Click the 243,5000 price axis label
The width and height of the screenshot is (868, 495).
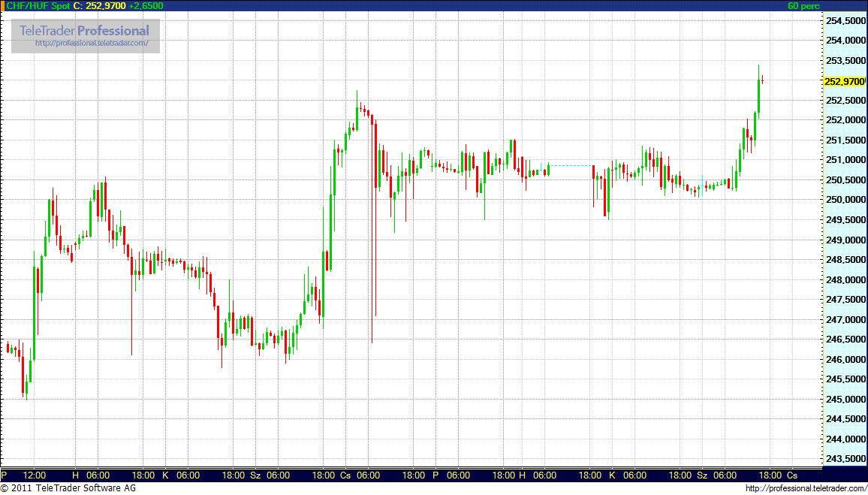[844, 459]
